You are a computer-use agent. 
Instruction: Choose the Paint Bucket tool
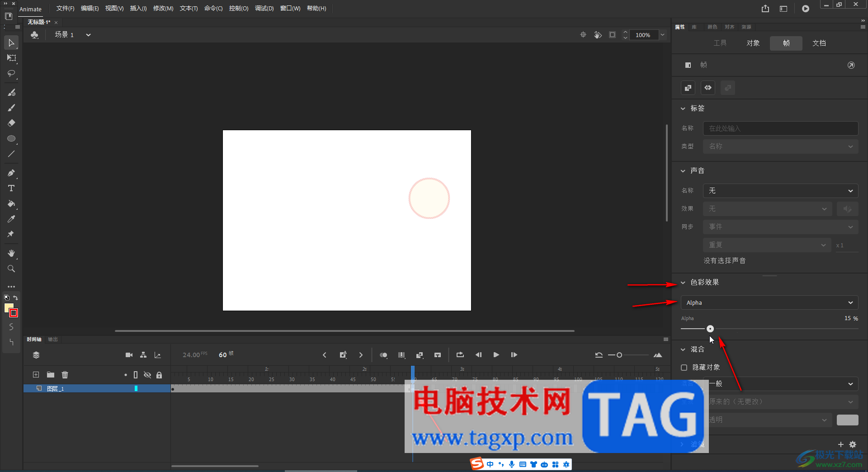[x=11, y=203]
